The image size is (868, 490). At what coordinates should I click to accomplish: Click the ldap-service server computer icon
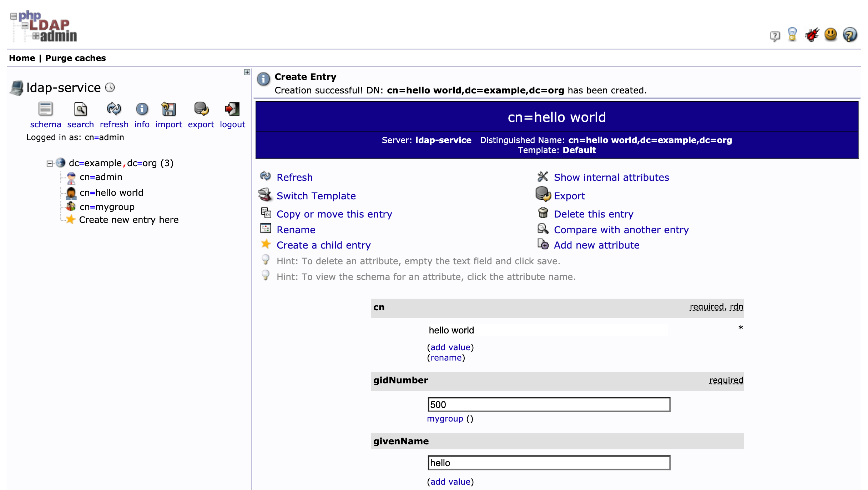[16, 88]
